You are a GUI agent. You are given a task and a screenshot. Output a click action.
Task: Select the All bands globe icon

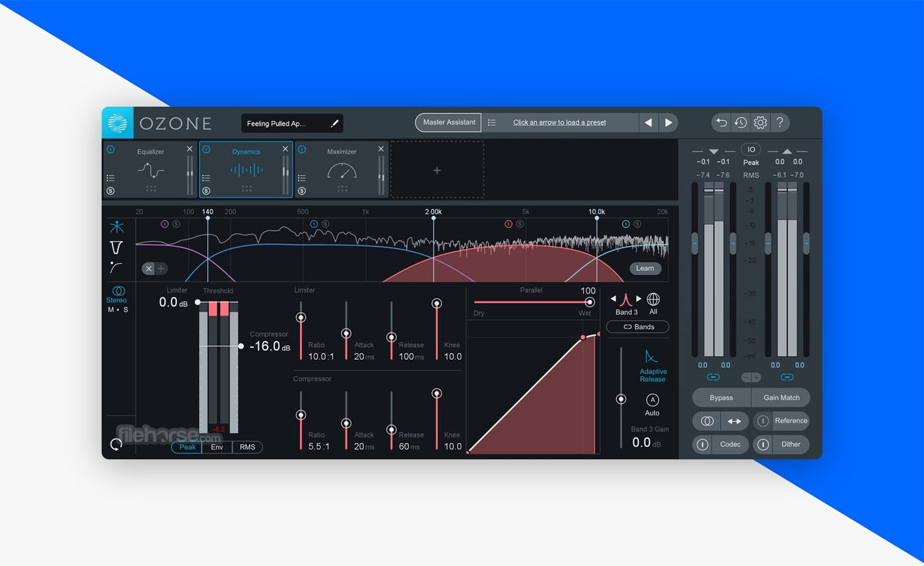click(653, 299)
